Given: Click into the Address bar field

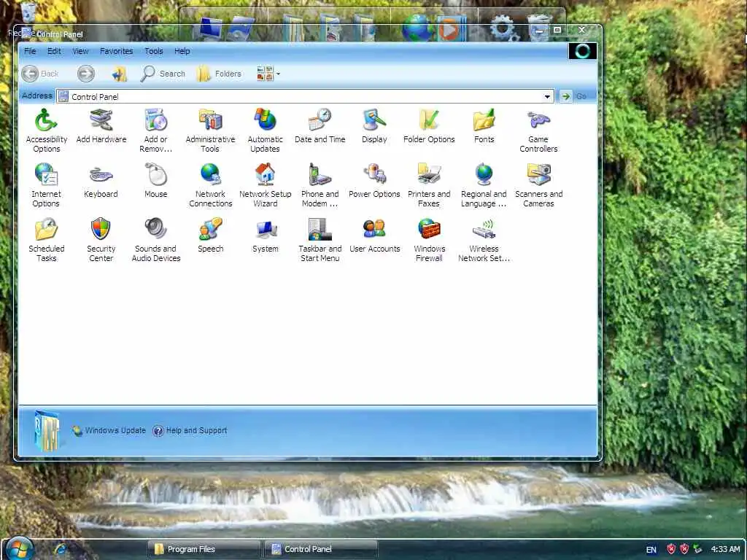Looking at the screenshot, I should pos(305,97).
